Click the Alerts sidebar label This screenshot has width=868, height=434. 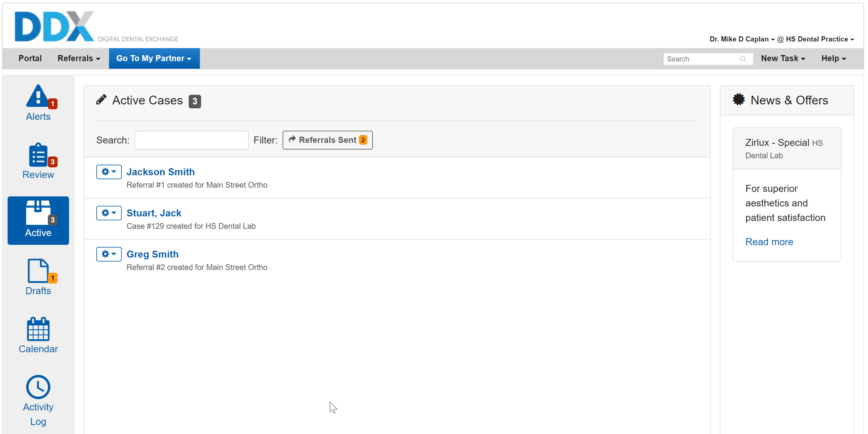38,117
